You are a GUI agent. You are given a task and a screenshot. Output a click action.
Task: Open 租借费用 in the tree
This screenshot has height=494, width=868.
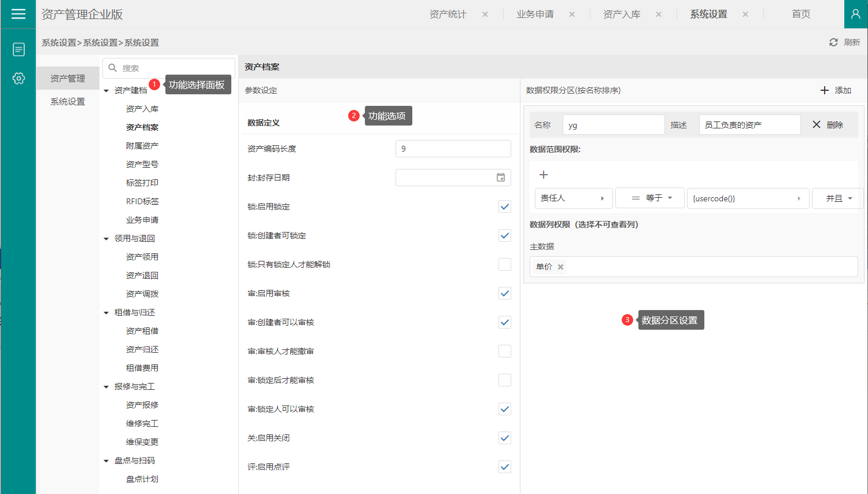tap(142, 368)
